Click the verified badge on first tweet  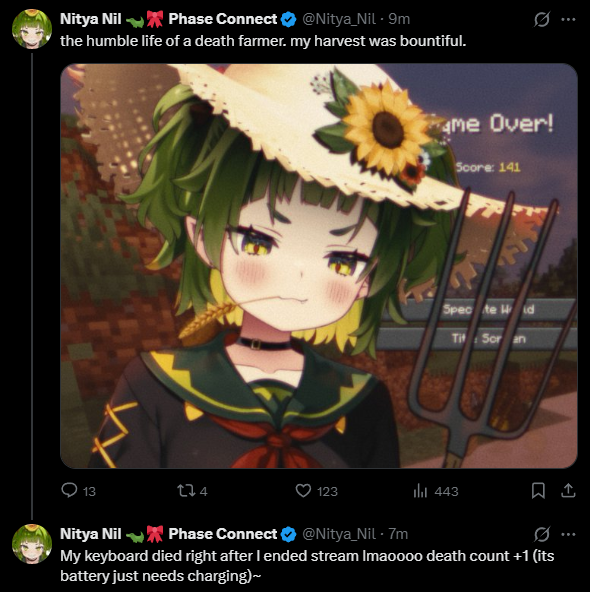coord(289,19)
